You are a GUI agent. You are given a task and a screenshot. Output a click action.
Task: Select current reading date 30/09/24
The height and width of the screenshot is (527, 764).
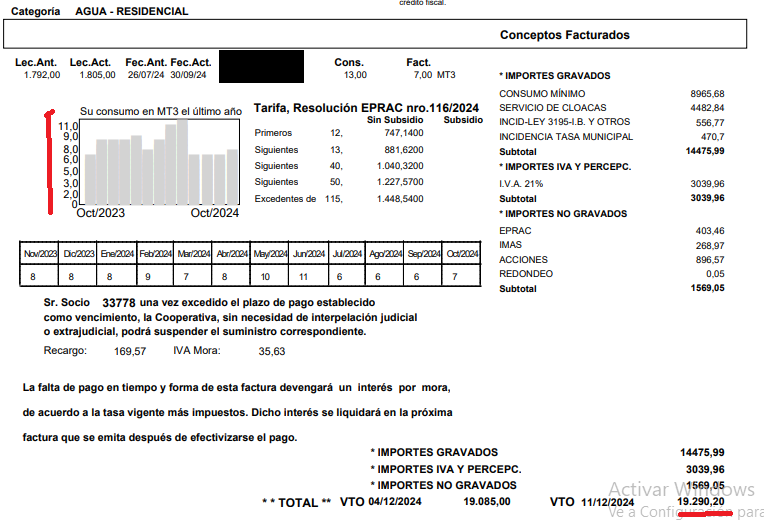tap(188, 75)
